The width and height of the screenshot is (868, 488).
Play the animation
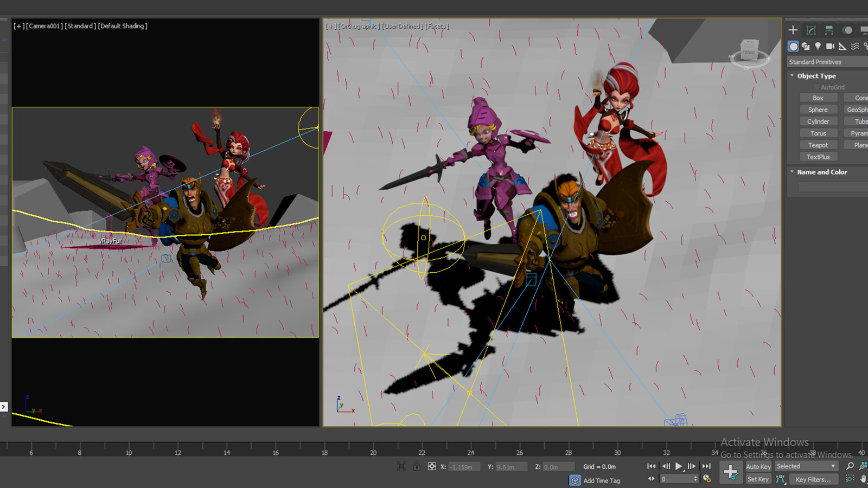tap(679, 466)
